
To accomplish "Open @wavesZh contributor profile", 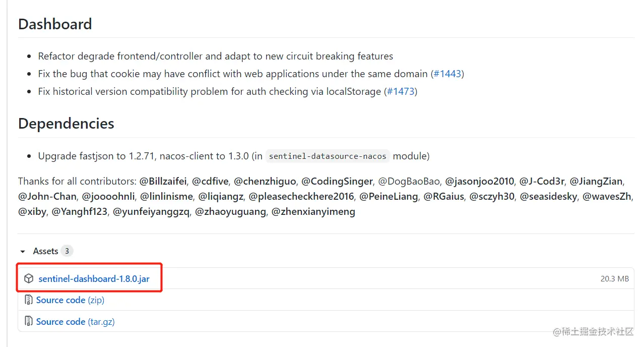I will (607, 196).
